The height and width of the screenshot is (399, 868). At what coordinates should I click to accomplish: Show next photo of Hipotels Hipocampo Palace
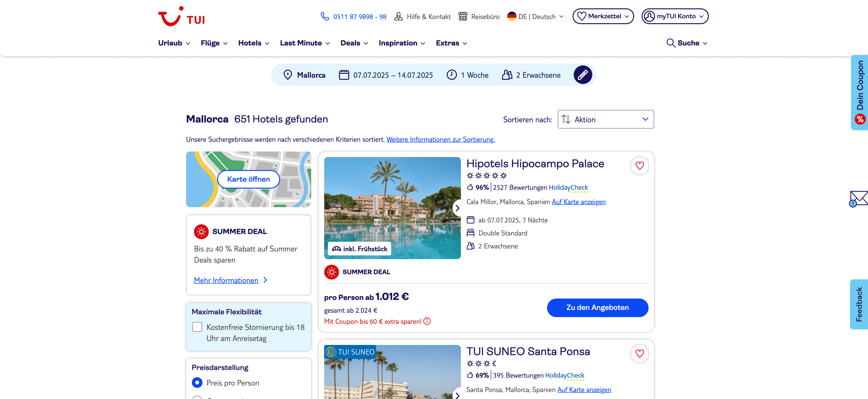click(x=457, y=208)
